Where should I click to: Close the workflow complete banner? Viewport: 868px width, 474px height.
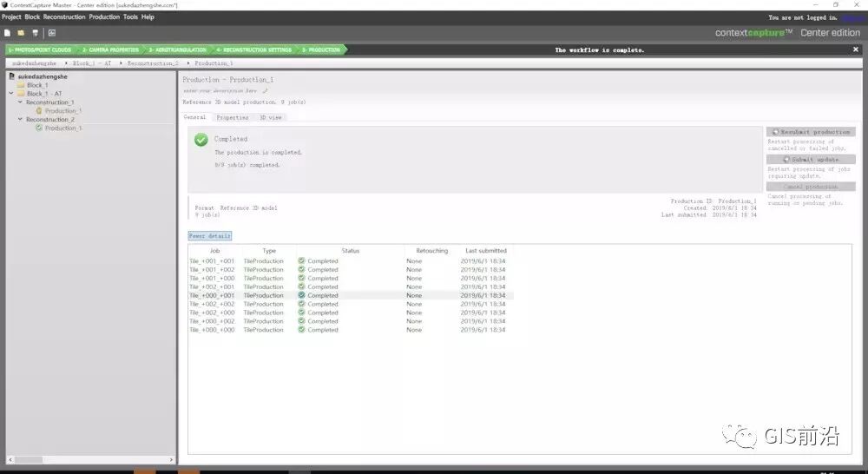[855, 49]
